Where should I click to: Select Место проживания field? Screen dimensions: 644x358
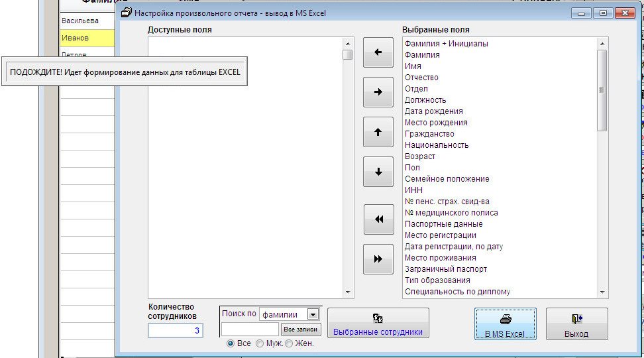tap(441, 258)
